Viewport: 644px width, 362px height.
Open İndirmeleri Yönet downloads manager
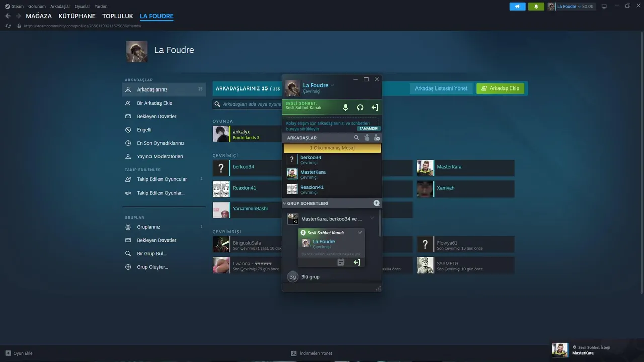pos(311,353)
